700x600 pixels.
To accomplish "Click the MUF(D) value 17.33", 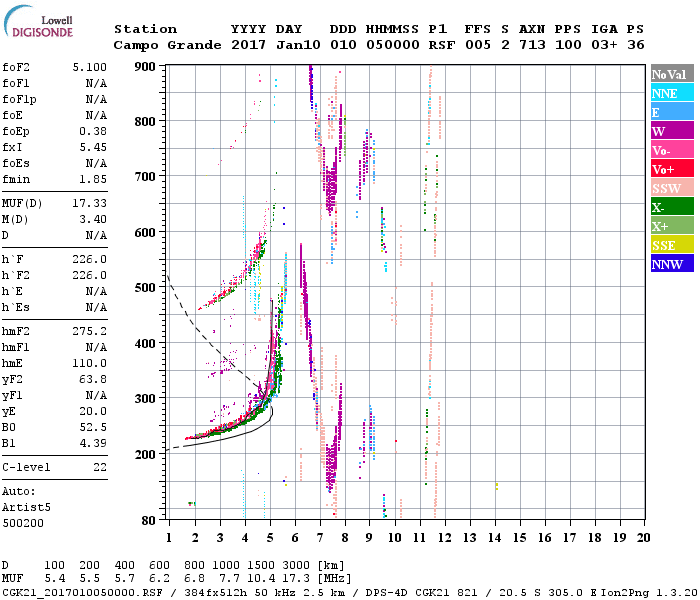I will (90, 203).
